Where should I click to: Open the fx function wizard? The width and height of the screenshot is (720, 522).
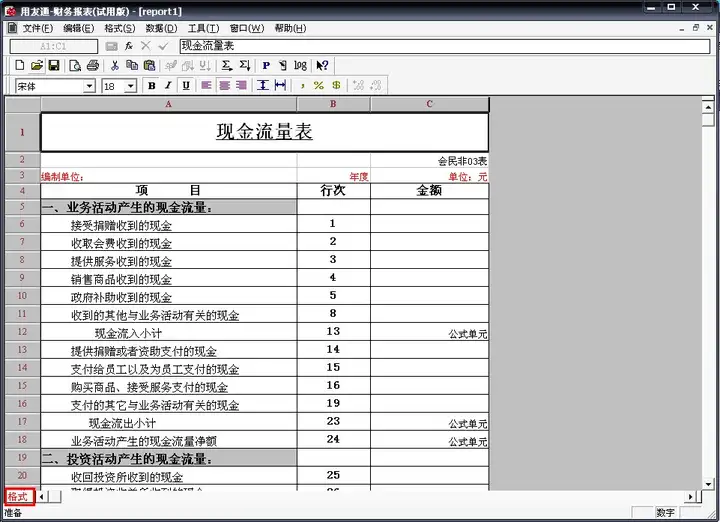[x=129, y=46]
